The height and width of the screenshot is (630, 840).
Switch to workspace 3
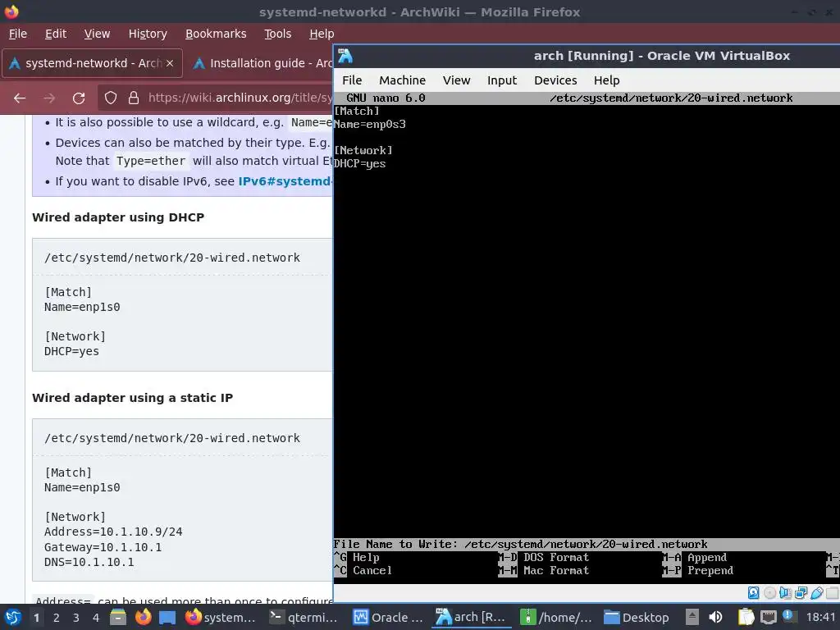[x=76, y=618]
